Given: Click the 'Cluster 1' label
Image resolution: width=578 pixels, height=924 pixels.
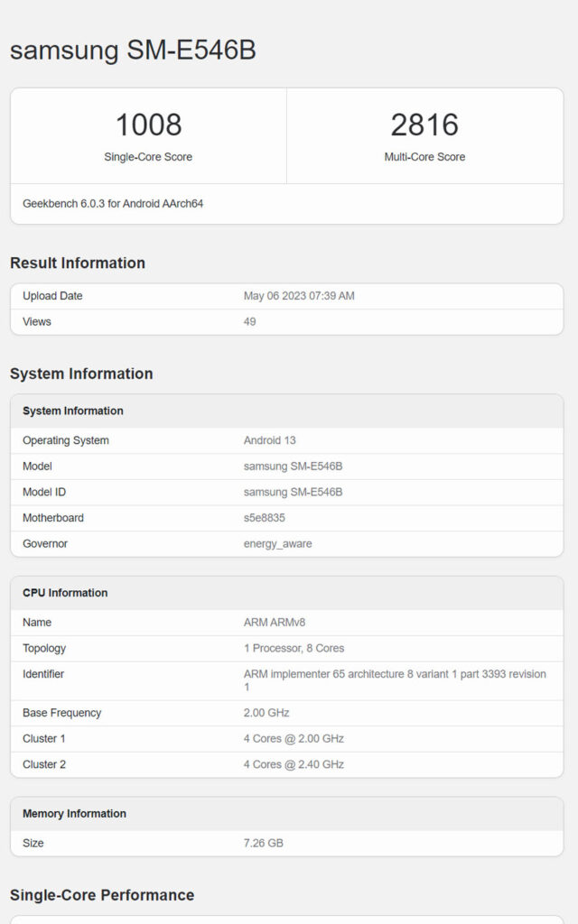Looking at the screenshot, I should 43,739.
